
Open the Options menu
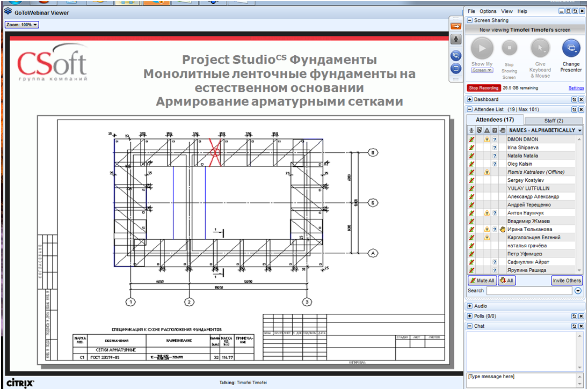[x=488, y=11]
